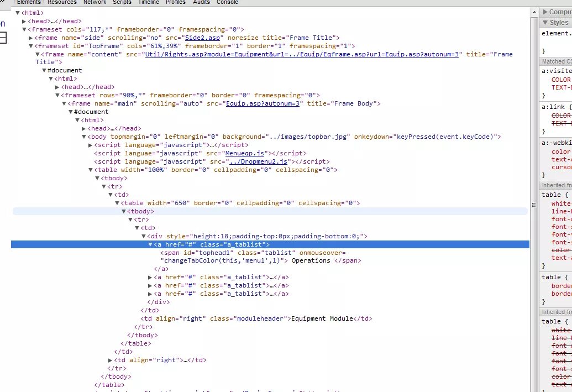Open the Side2.asp link
The width and height of the screenshot is (572, 392).
click(x=202, y=38)
